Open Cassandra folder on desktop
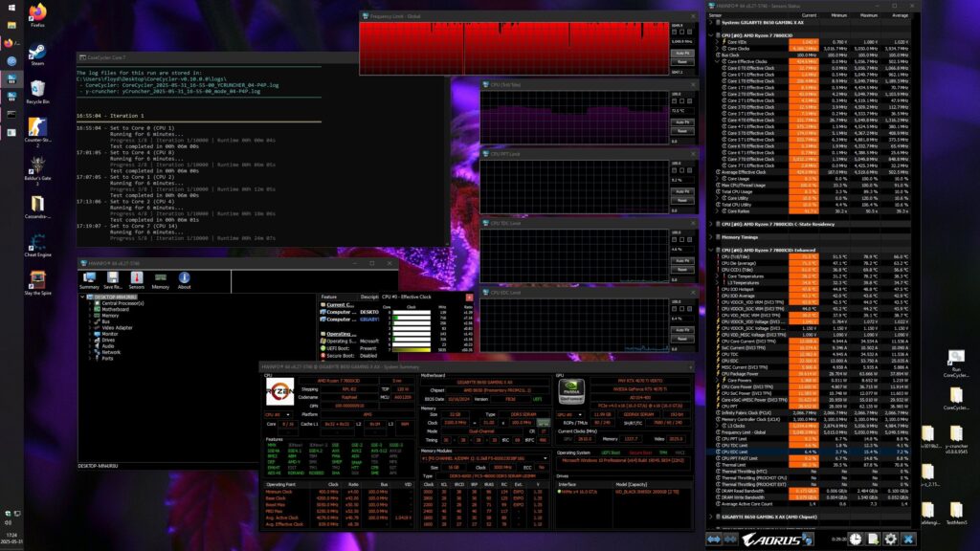 pos(37,207)
